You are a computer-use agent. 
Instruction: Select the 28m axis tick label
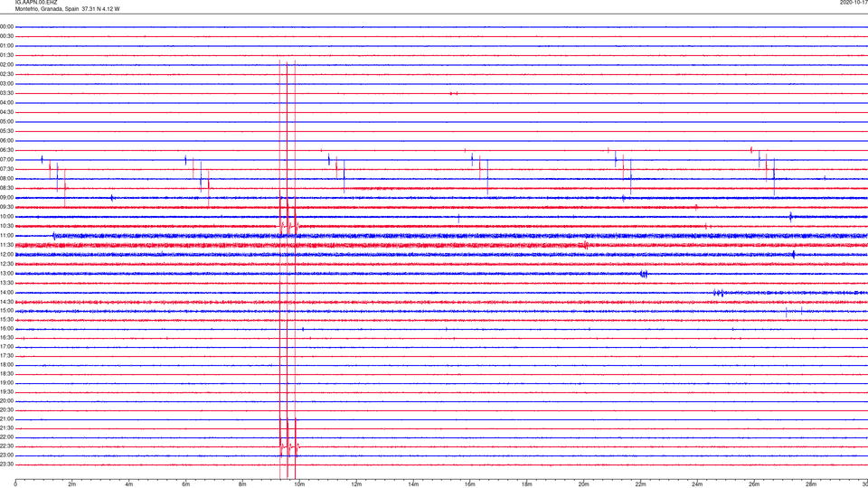tap(811, 484)
